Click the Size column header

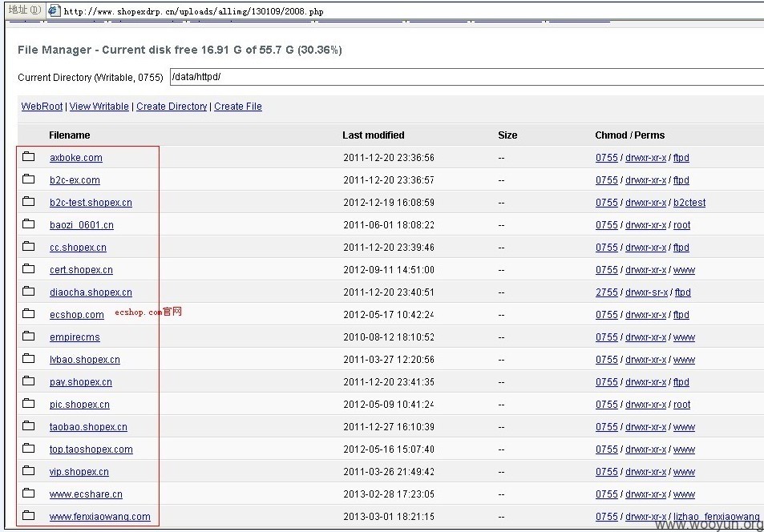point(507,135)
